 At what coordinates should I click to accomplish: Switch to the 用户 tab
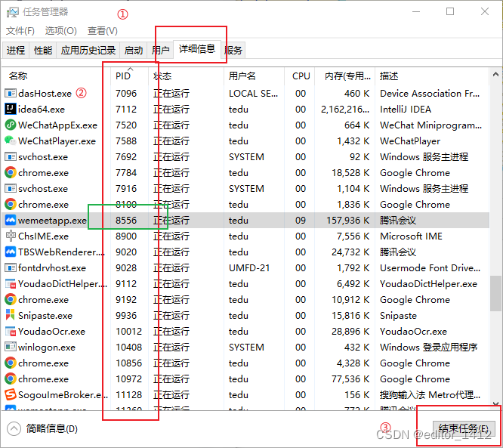coord(160,50)
